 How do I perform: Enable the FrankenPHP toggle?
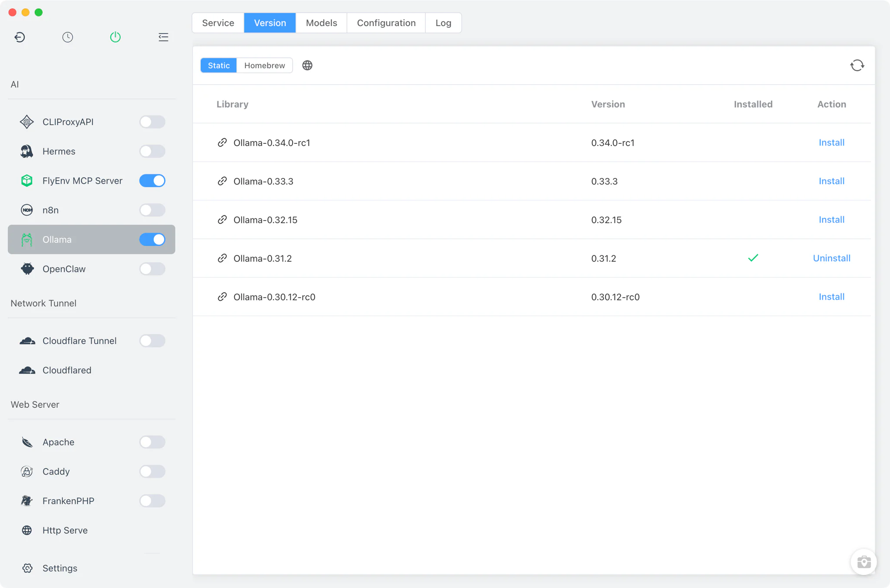[x=152, y=501]
